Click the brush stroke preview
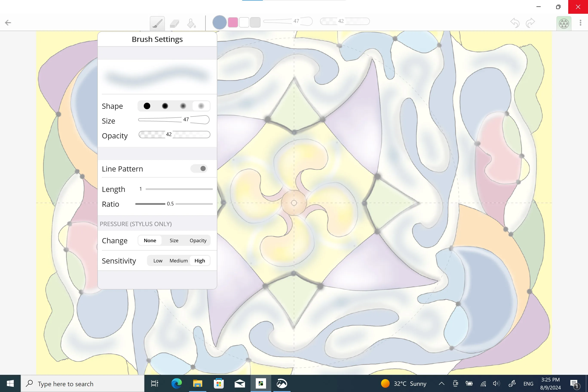 pyautogui.click(x=157, y=77)
